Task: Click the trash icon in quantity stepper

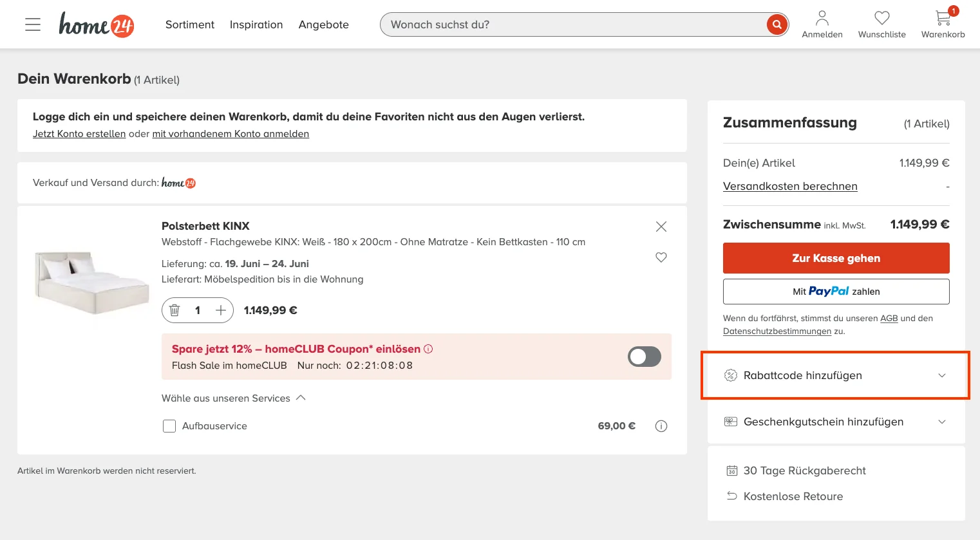Action: [174, 310]
